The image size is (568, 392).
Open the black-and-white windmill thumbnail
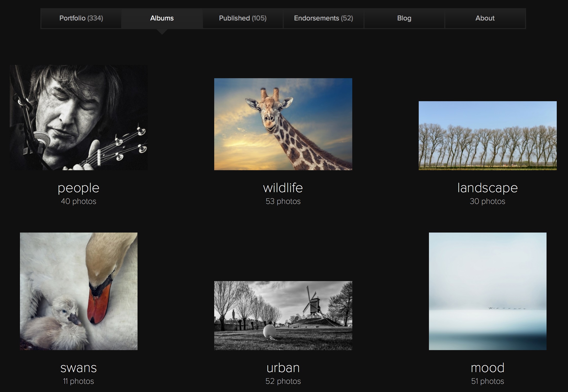coord(283,315)
